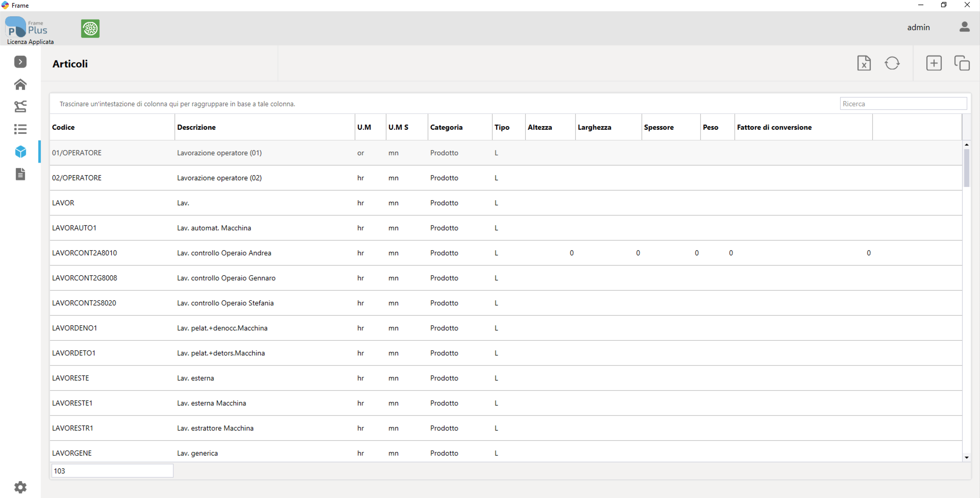980x498 pixels.
Task: Export articles to Excel file icon
Action: coord(864,63)
